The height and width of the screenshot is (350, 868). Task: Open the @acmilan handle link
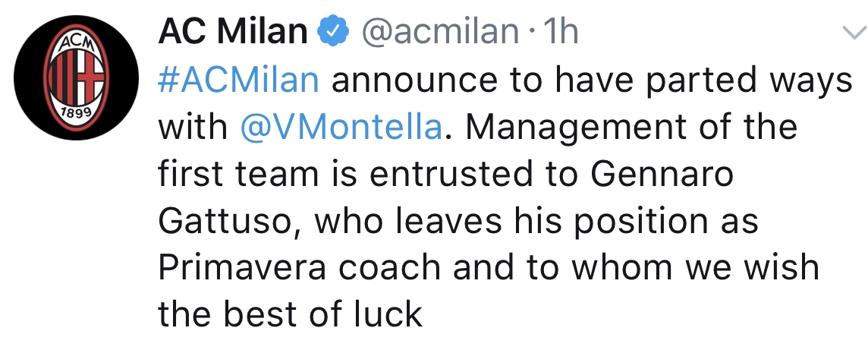pyautogui.click(x=440, y=32)
